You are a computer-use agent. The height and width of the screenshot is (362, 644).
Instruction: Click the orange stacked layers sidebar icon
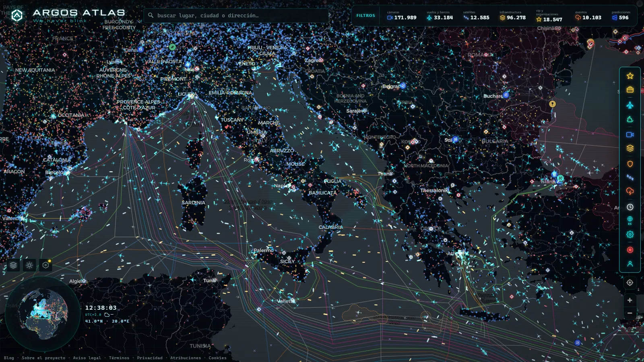click(630, 148)
